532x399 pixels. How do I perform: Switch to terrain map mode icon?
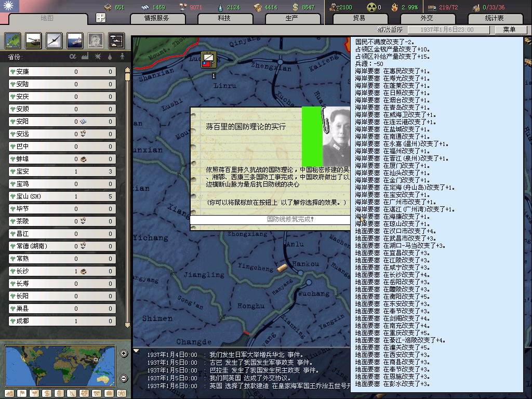(10, 393)
